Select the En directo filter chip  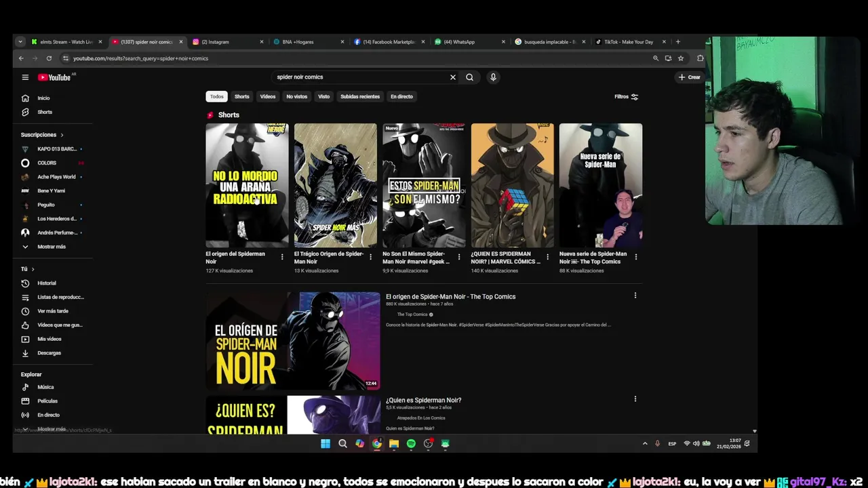pos(401,97)
